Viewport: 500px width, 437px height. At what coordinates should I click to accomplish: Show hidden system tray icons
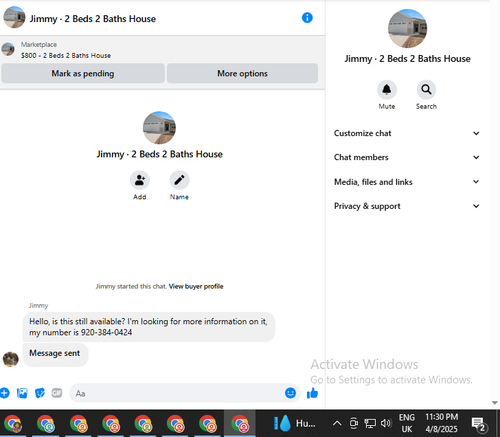coord(337,423)
